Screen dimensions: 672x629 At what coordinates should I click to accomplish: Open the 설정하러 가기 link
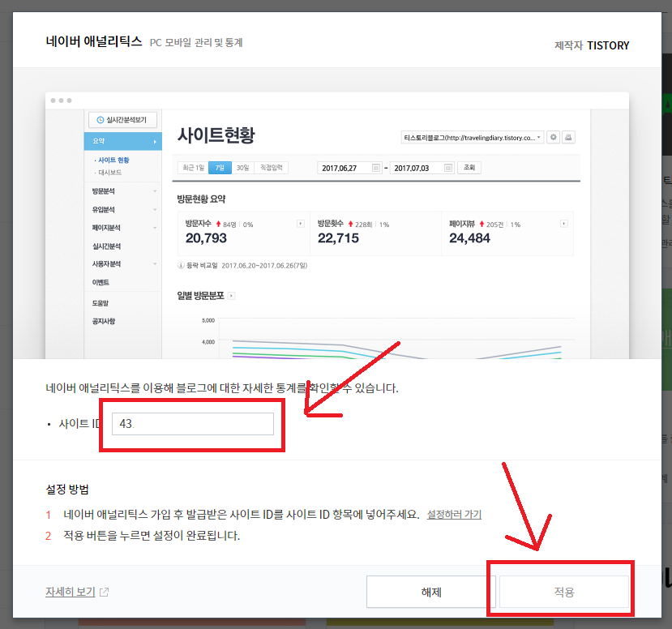pos(454,514)
